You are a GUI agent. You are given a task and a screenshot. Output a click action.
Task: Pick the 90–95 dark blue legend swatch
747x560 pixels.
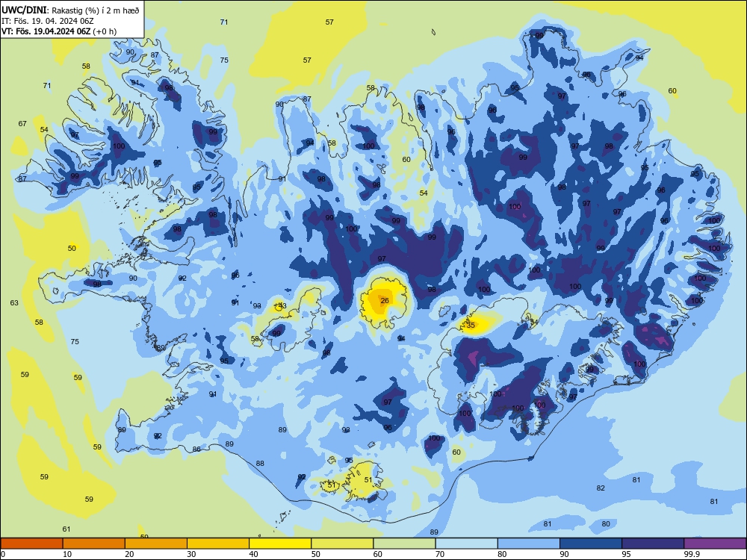coord(591,544)
